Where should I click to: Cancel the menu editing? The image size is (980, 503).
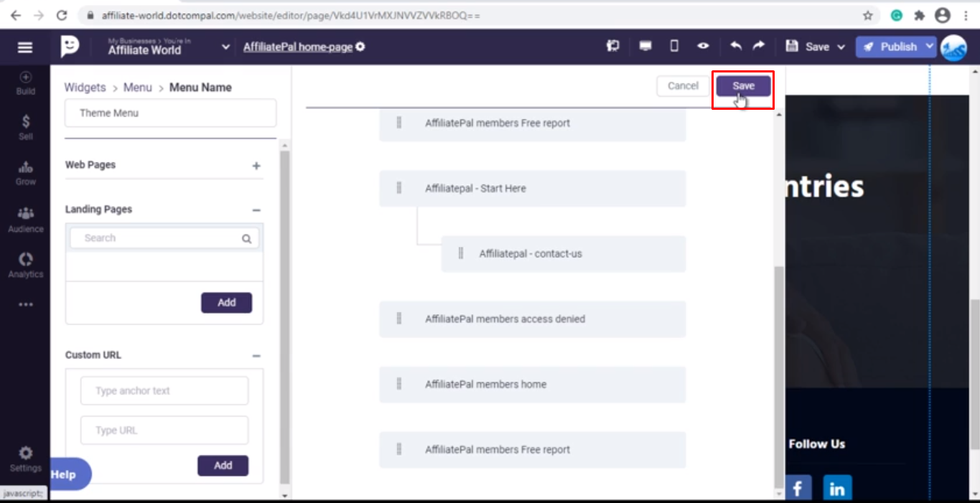click(683, 86)
